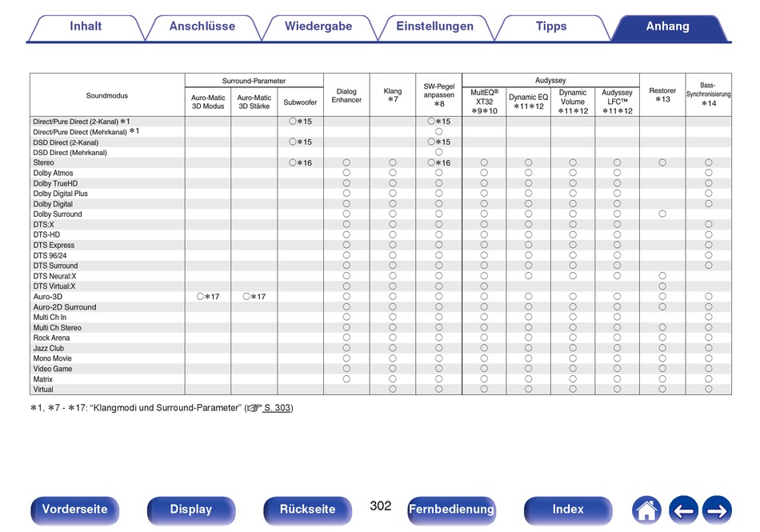The width and height of the screenshot is (760, 532).
Task: Click the Rückseite button
Action: click(x=307, y=510)
